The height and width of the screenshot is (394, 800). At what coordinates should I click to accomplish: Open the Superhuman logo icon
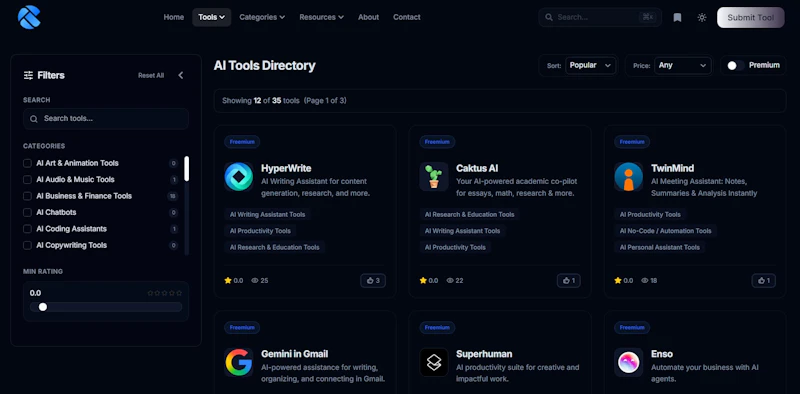click(434, 362)
